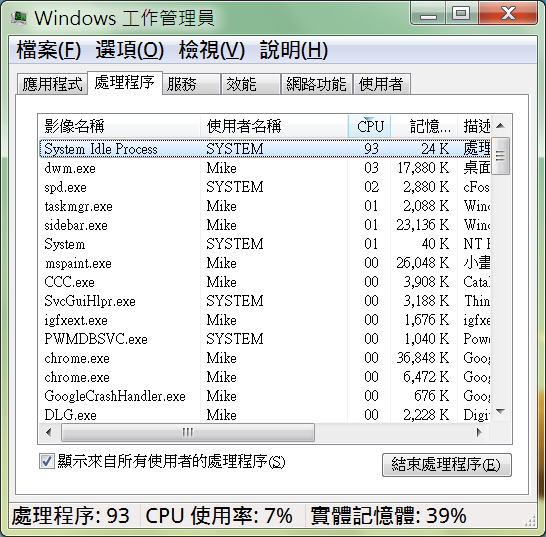Click the 處理程序: 93 status bar entry
The width and height of the screenshot is (546, 537).
coord(71,516)
